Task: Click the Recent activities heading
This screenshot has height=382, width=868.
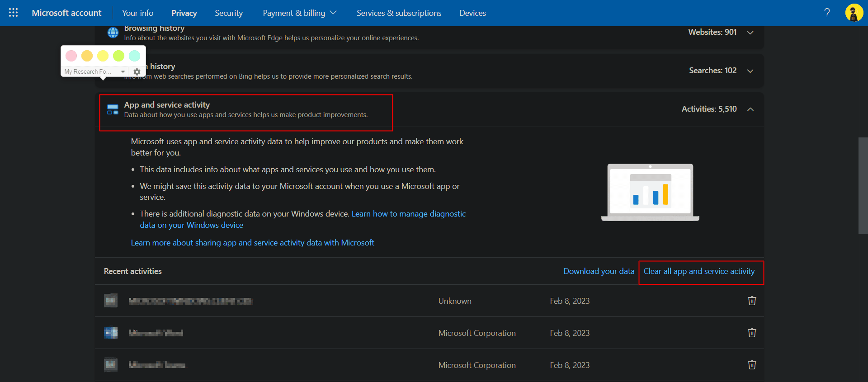Action: (132, 271)
